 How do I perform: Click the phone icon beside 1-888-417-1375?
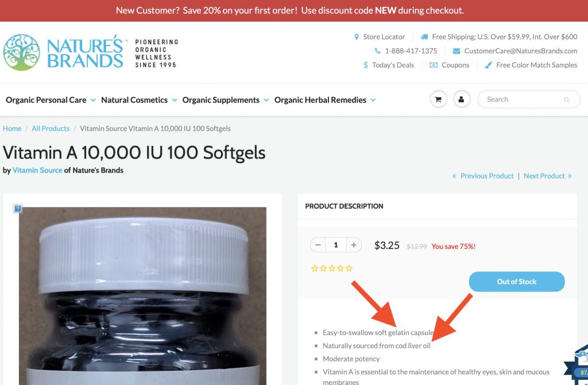(x=377, y=50)
